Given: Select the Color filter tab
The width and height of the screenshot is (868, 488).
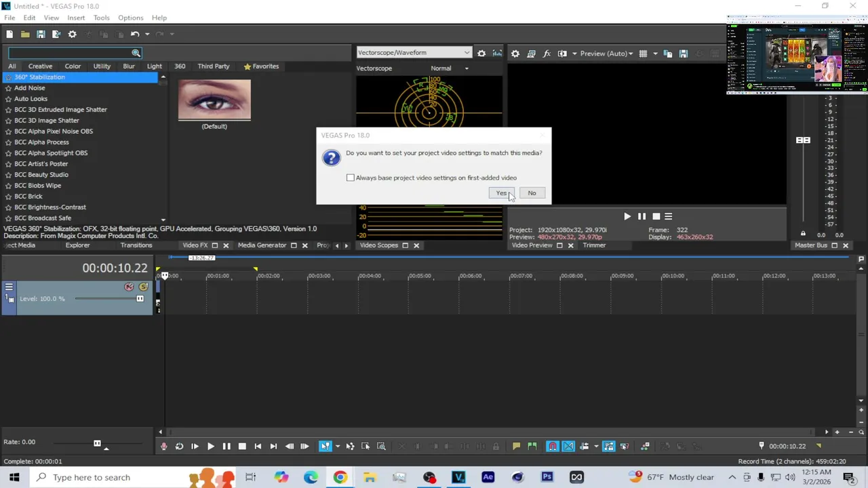Looking at the screenshot, I should click(73, 66).
